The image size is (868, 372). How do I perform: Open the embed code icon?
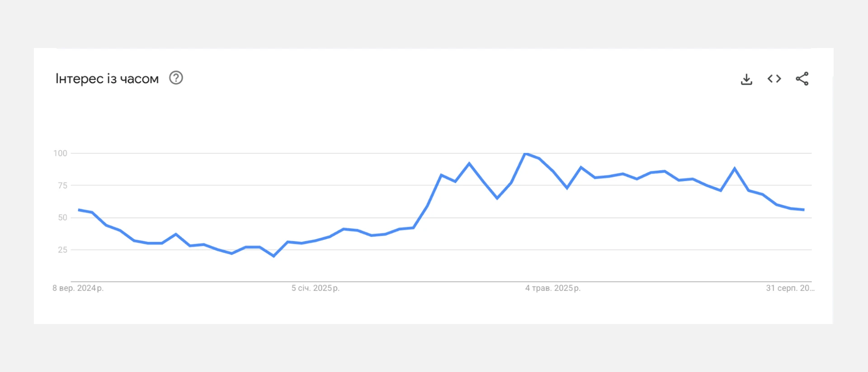(774, 79)
